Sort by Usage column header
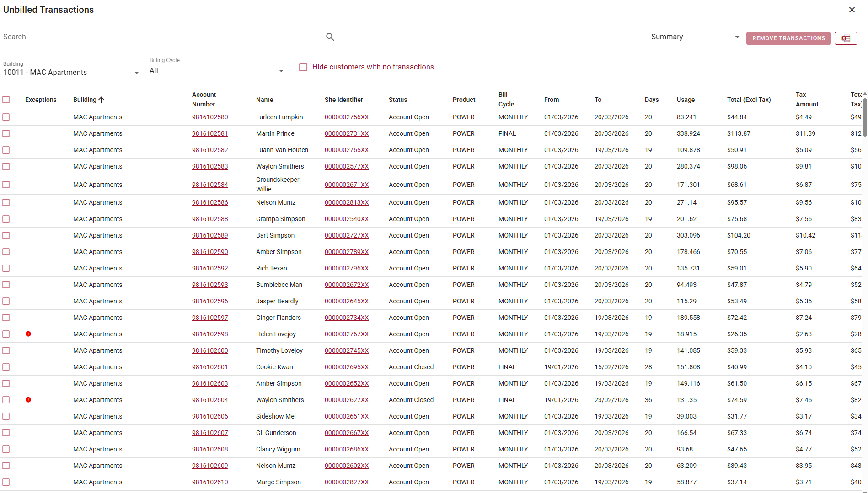 [686, 100]
